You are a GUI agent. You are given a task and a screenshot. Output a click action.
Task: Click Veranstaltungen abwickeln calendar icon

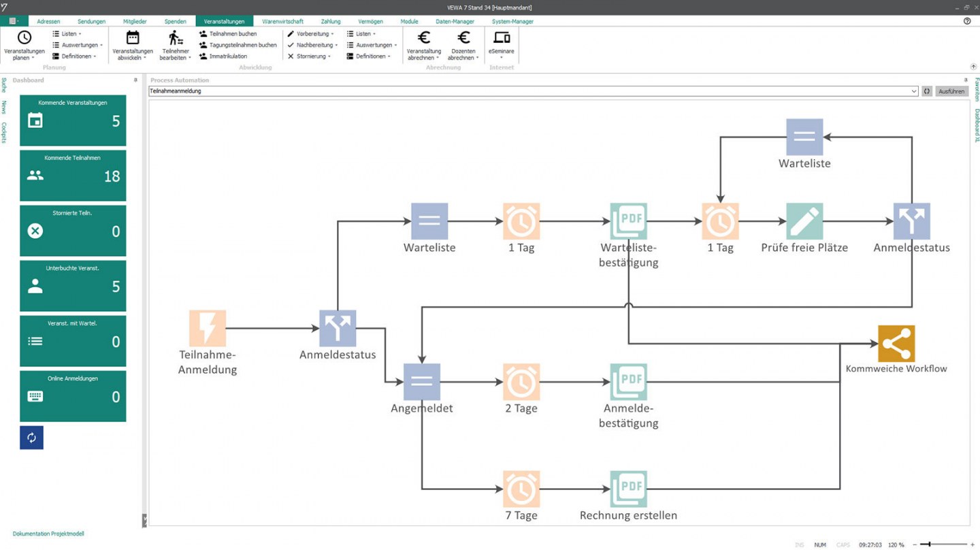tap(133, 37)
